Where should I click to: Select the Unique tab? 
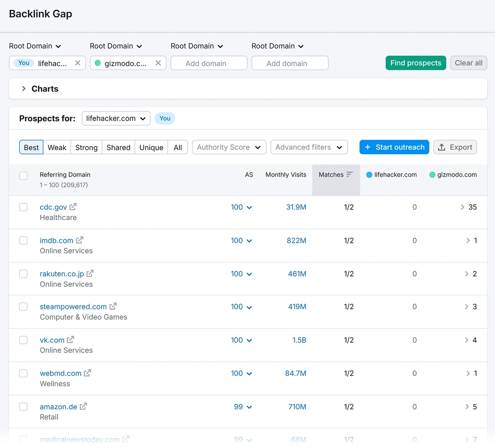point(151,147)
